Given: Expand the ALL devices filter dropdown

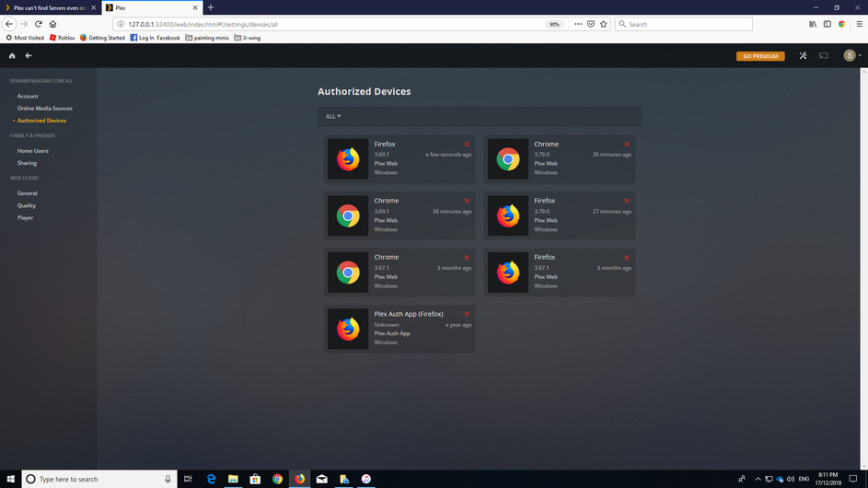Looking at the screenshot, I should (333, 116).
